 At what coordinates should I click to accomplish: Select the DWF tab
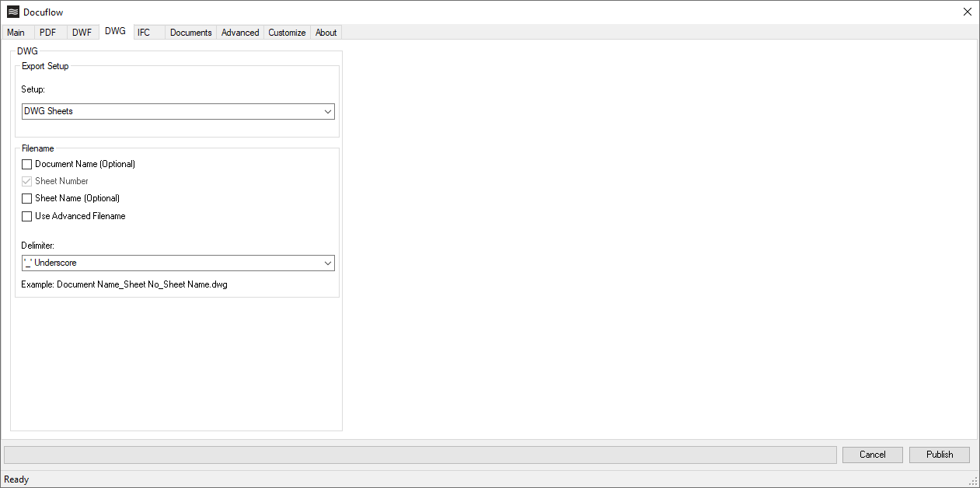pos(82,32)
